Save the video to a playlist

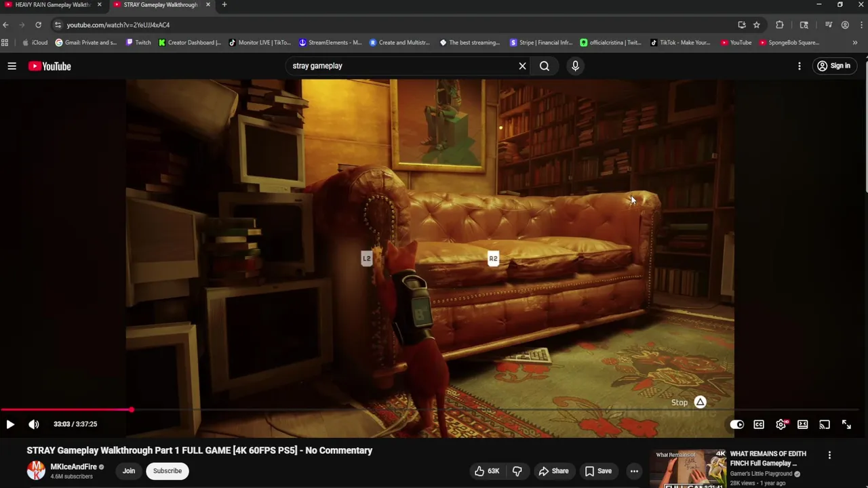click(598, 471)
